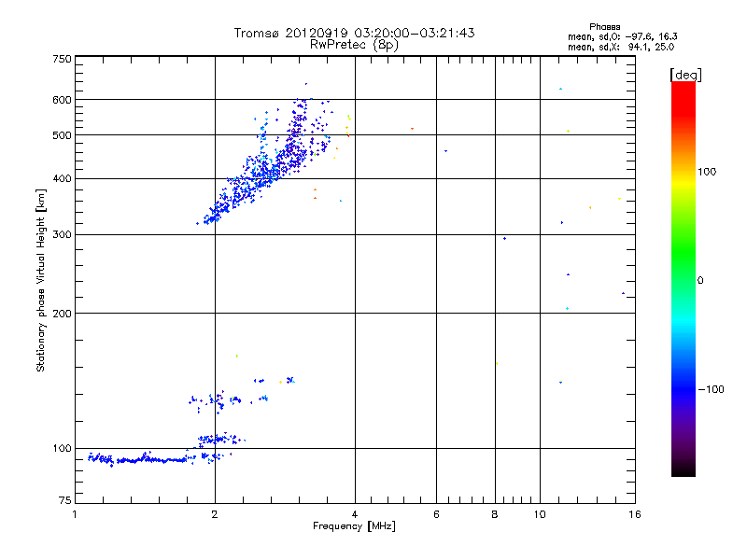Click the y-axis tick label '600'
The width and height of the screenshot is (747, 560).
(x=62, y=100)
